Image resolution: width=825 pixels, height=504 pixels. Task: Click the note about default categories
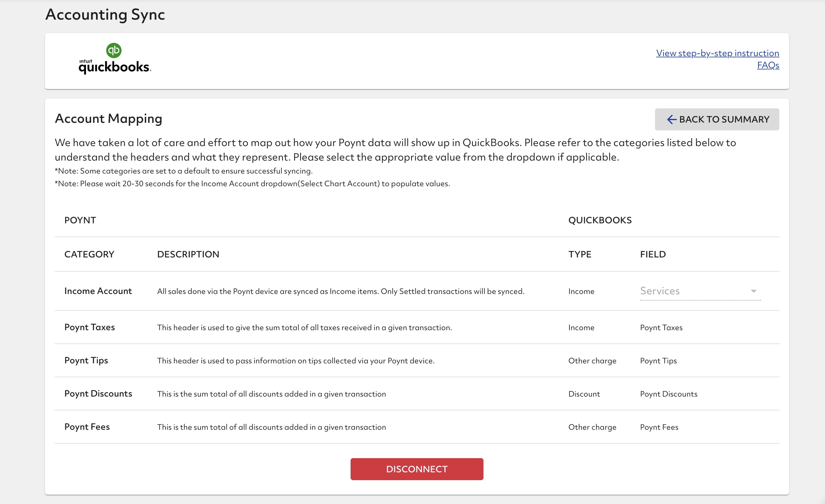pos(184,171)
